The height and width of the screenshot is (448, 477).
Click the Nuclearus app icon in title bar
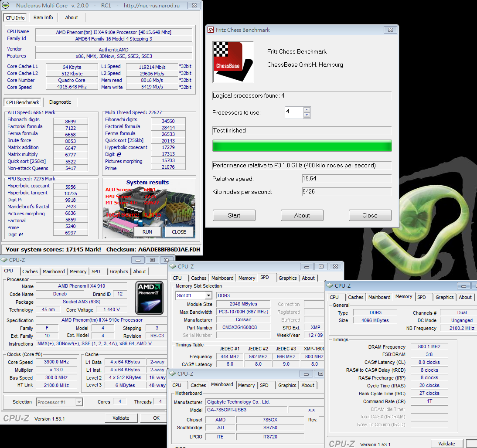[x=6, y=6]
